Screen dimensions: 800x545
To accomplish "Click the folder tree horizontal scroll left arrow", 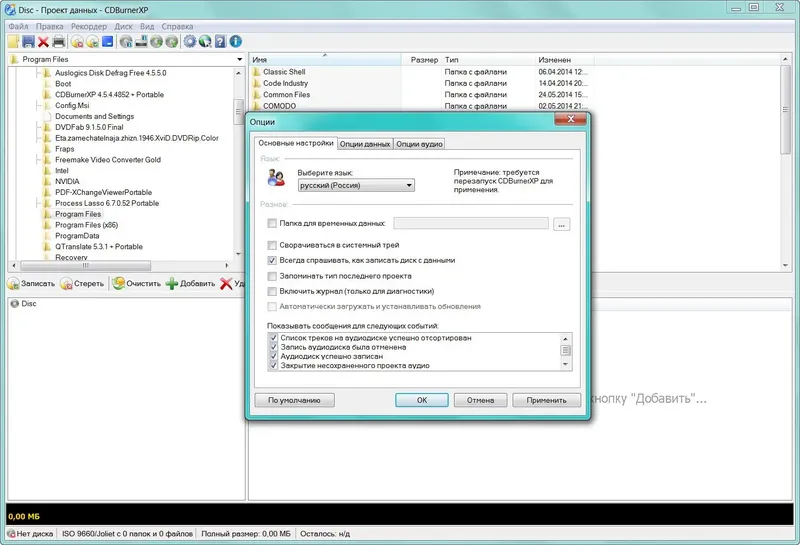I will pos(14,265).
